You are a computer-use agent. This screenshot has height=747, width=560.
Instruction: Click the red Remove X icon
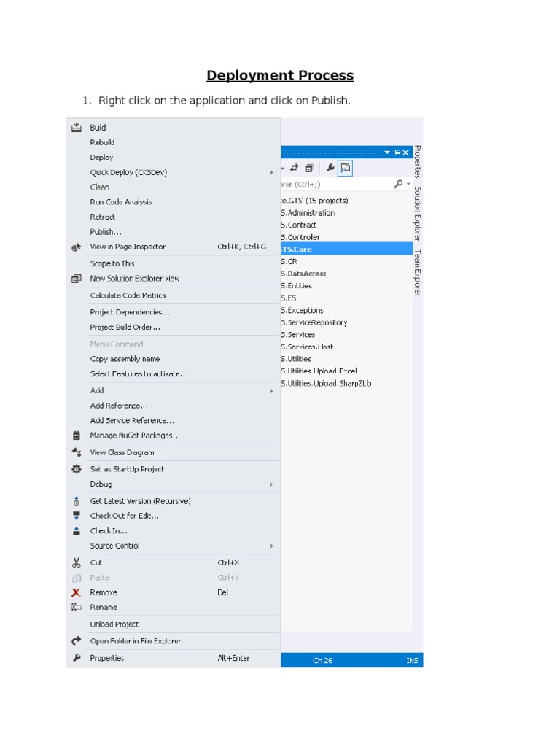click(x=77, y=592)
